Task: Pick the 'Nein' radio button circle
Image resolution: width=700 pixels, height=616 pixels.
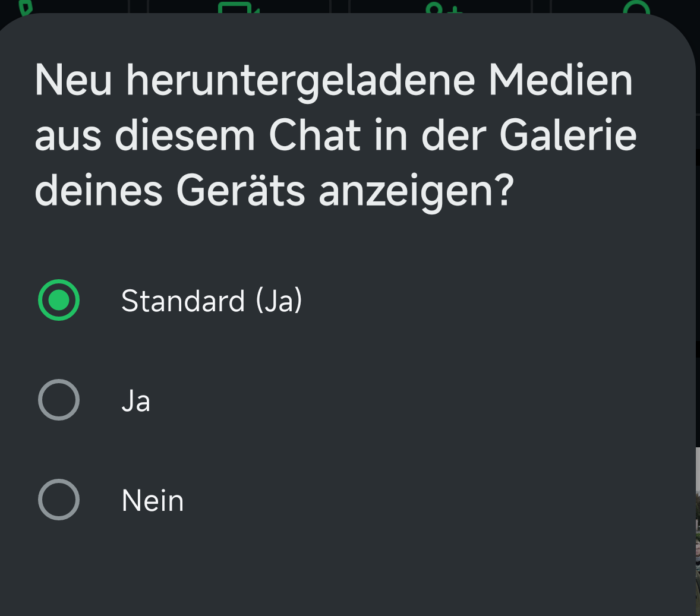Action: point(59,500)
